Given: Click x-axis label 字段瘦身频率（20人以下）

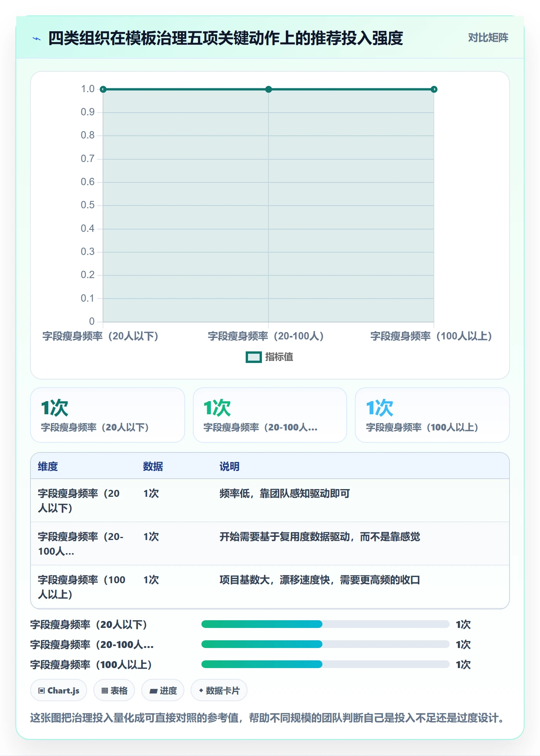Looking at the screenshot, I should [100, 336].
